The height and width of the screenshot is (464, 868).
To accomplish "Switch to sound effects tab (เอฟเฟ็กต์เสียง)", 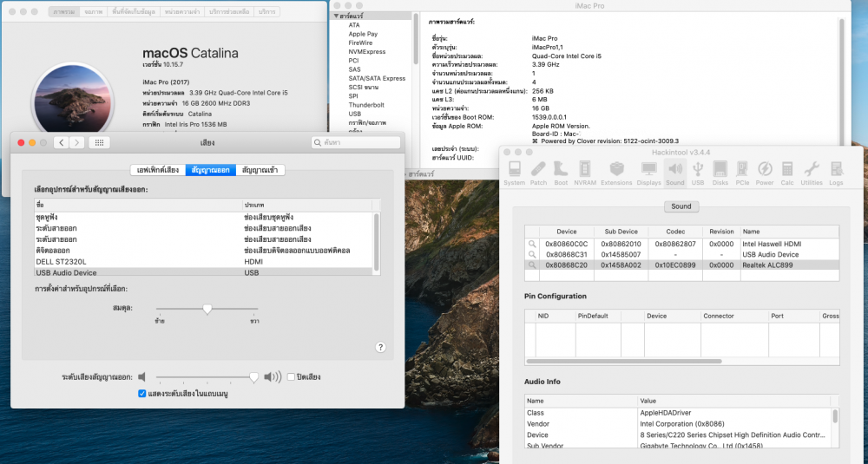I will pyautogui.click(x=158, y=170).
